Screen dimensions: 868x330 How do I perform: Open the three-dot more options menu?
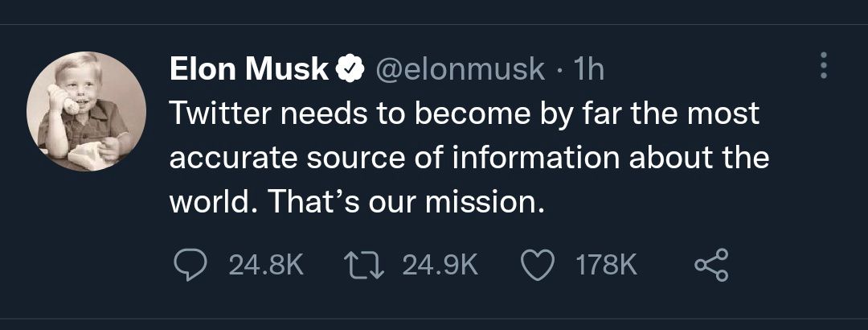(822, 66)
